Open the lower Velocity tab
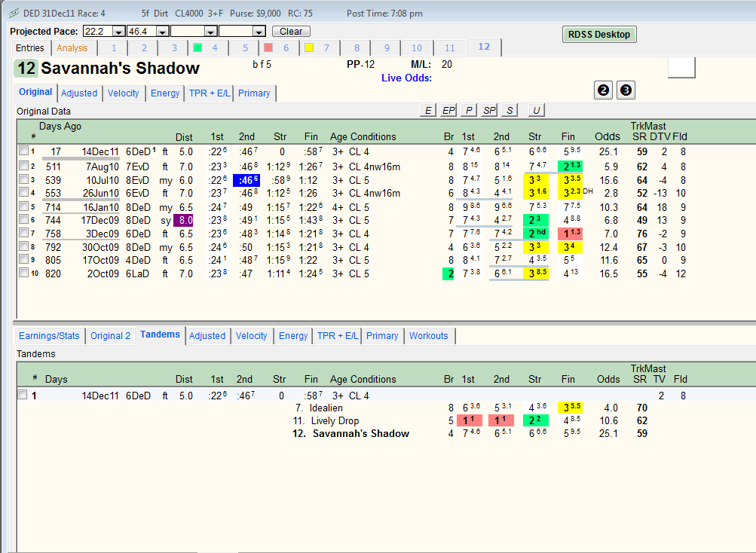Screen dimensions: 756x553 coord(251,335)
